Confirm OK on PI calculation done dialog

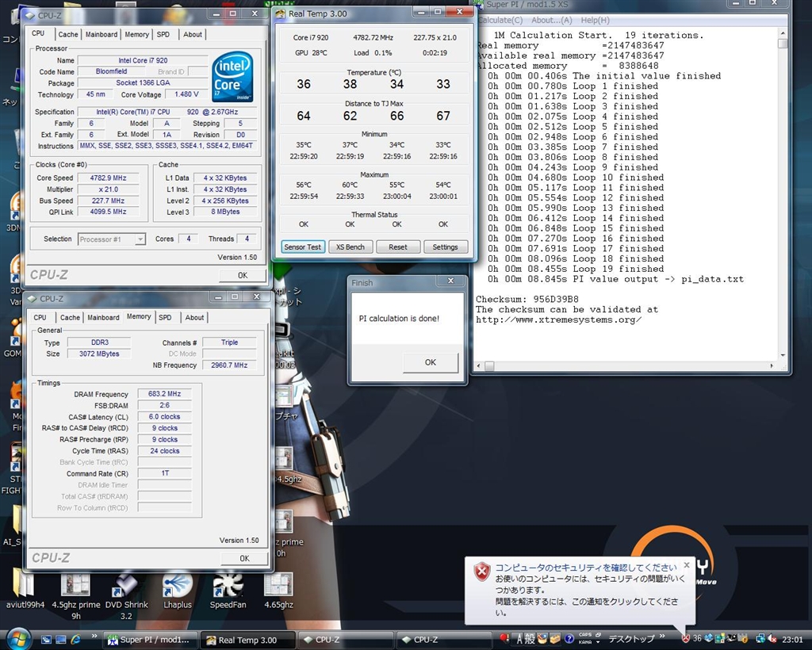(430, 362)
